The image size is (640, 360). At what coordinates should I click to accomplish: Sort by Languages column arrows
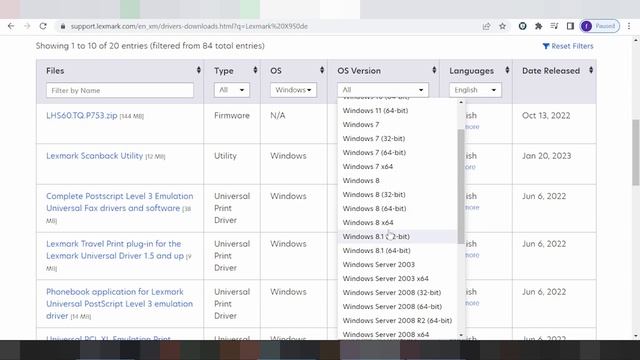click(507, 70)
